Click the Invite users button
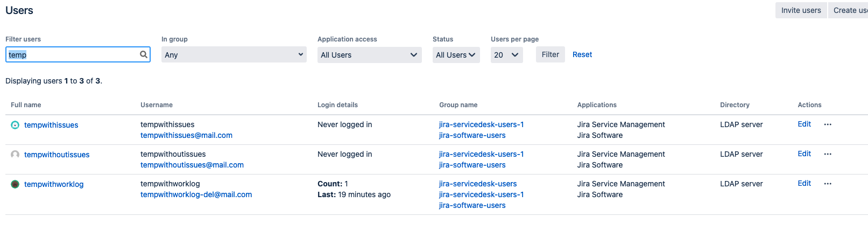868x230 pixels. tap(801, 10)
